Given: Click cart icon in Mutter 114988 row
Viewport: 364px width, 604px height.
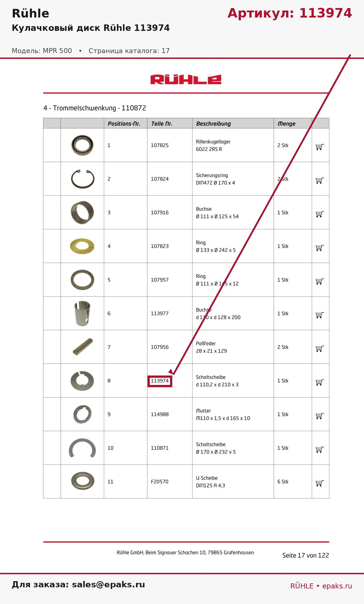Looking at the screenshot, I should point(320,416).
